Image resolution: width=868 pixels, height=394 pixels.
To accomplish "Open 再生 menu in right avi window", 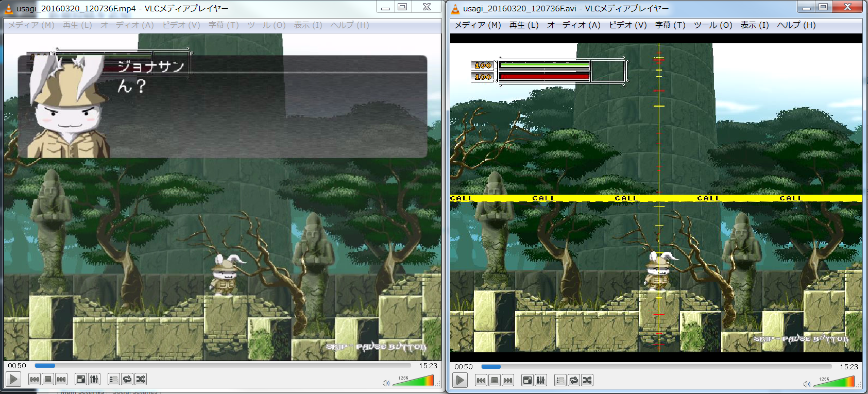I will tap(524, 25).
